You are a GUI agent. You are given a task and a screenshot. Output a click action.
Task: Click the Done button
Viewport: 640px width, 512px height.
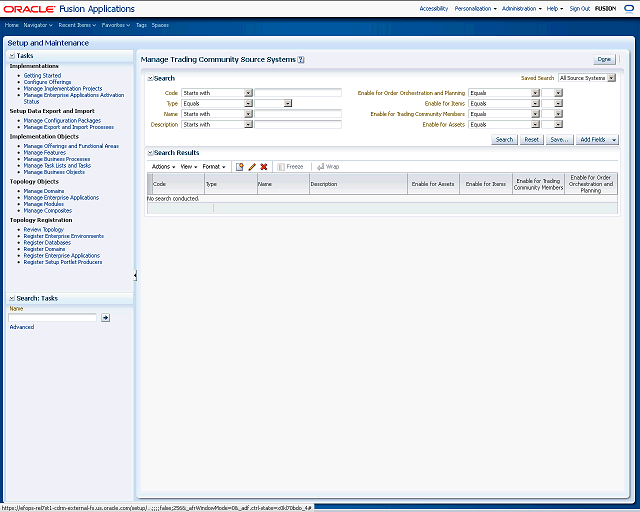pos(603,60)
